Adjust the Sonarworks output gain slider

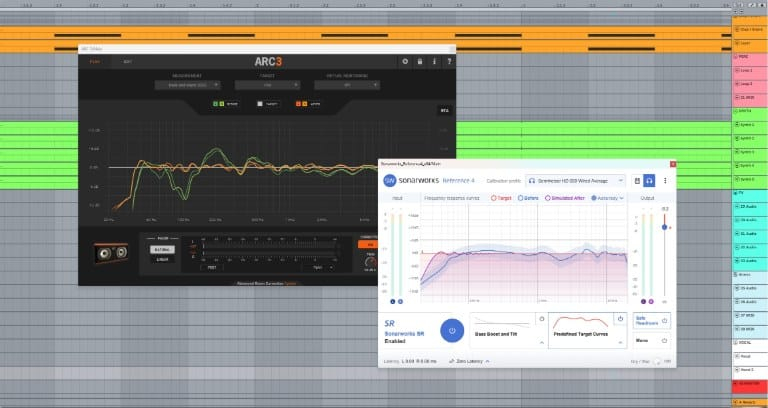(x=665, y=227)
